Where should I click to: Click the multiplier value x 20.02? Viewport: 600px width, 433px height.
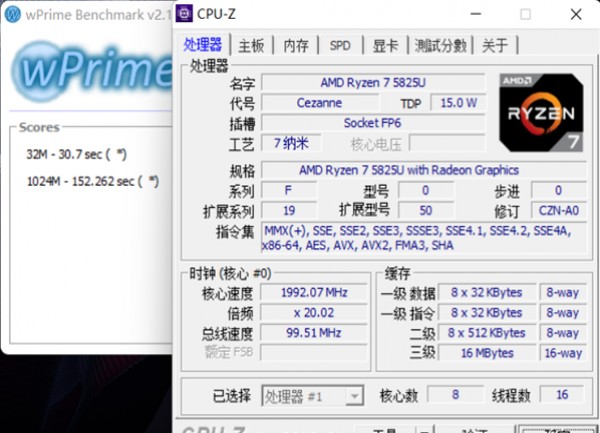(x=314, y=313)
